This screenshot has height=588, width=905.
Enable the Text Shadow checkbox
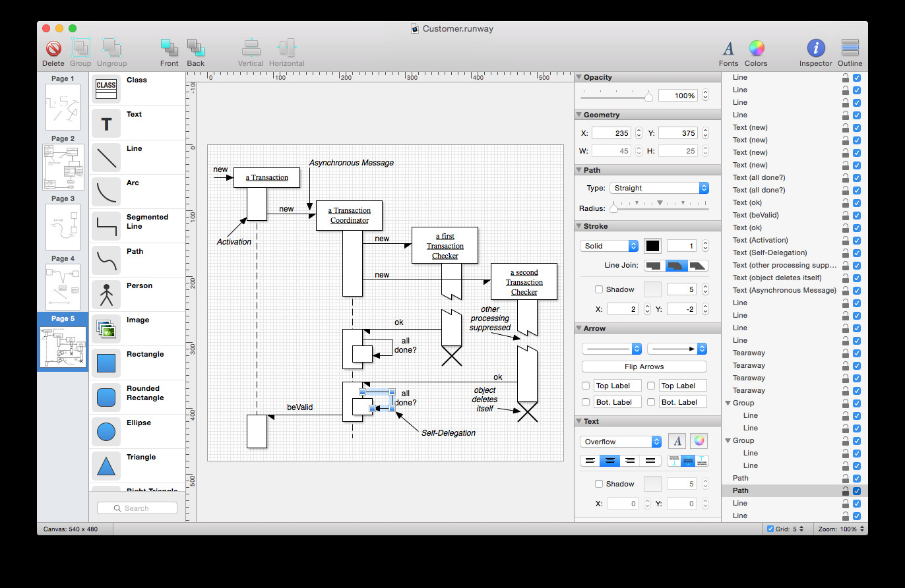coord(599,484)
